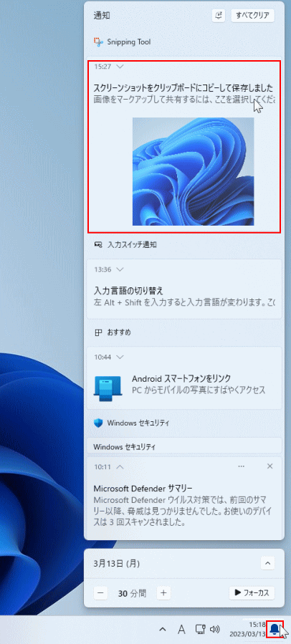Open the volume speaker tray icon
Image resolution: width=291 pixels, height=644 pixels.
point(214,629)
